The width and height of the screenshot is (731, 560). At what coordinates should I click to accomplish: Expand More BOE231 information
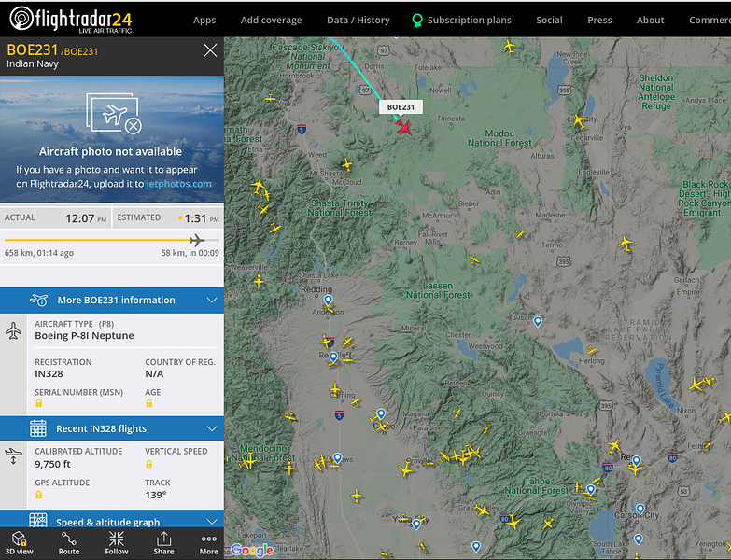(x=112, y=300)
